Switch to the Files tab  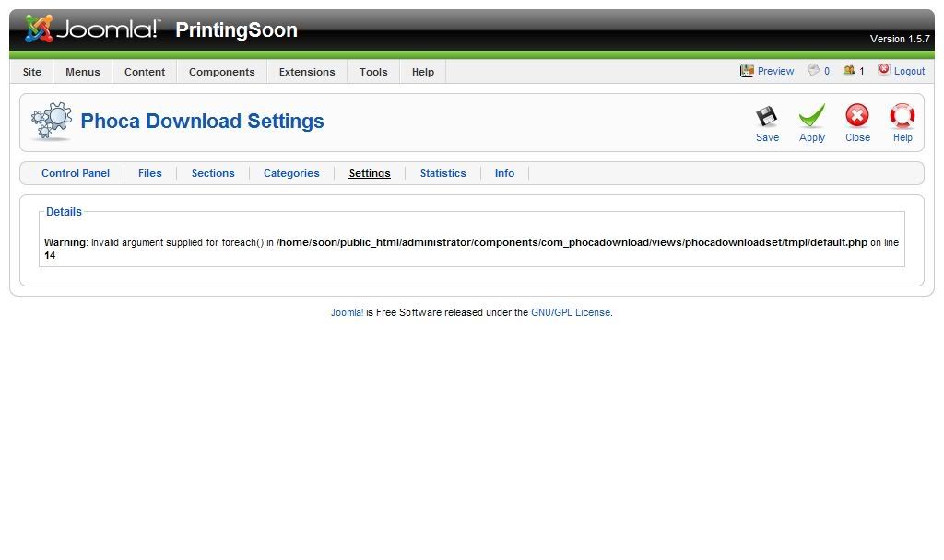tap(150, 173)
